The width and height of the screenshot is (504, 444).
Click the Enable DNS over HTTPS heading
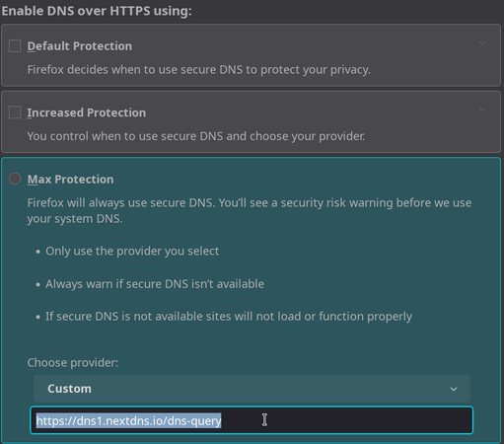point(97,11)
